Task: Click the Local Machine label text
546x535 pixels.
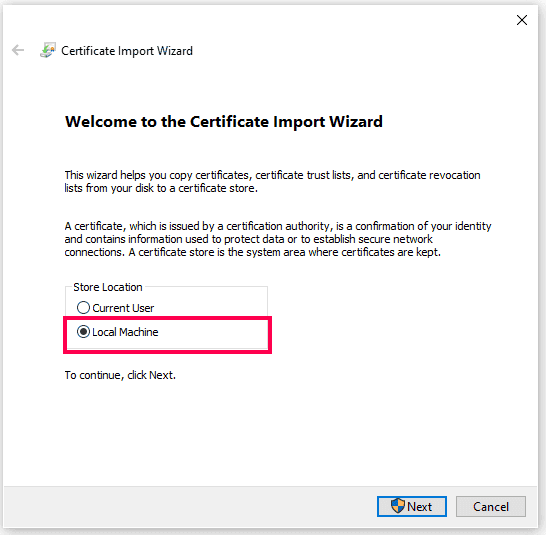Action: 125,332
